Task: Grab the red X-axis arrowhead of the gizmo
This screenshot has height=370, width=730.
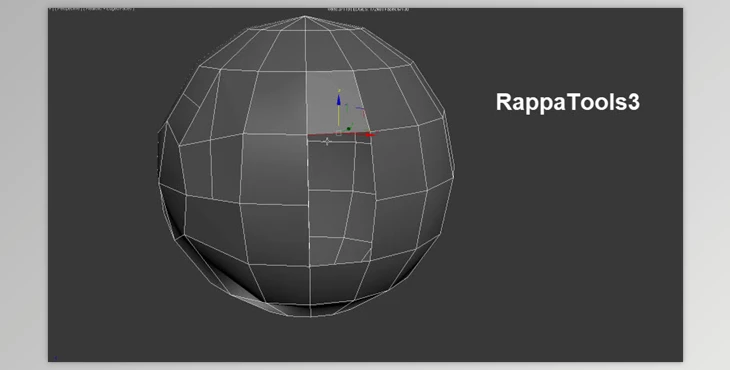Action: (x=370, y=135)
